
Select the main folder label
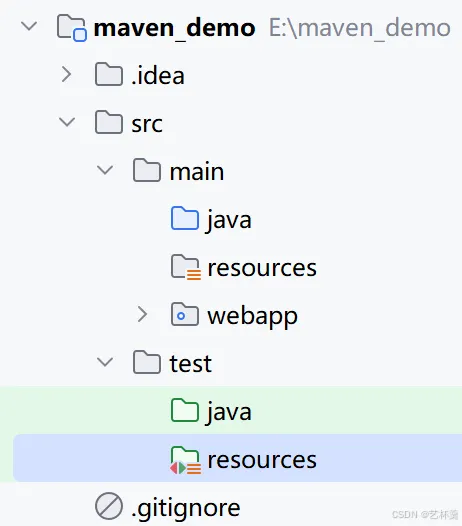tap(197, 171)
